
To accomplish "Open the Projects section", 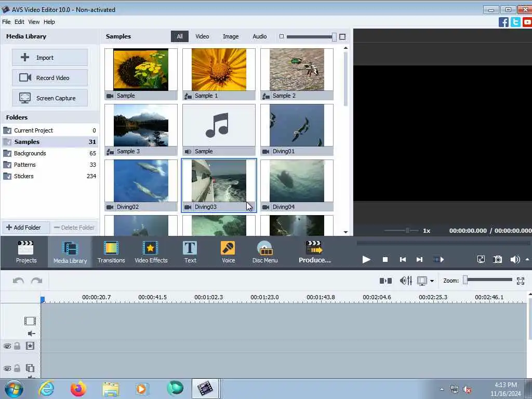I will pyautogui.click(x=26, y=252).
